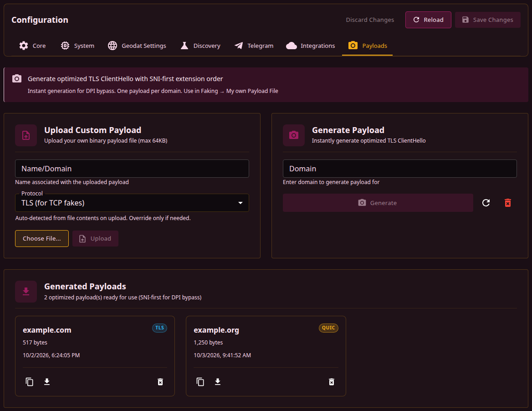Image resolution: width=532 pixels, height=411 pixels.
Task: Delete the example.org payload
Action: click(x=332, y=382)
